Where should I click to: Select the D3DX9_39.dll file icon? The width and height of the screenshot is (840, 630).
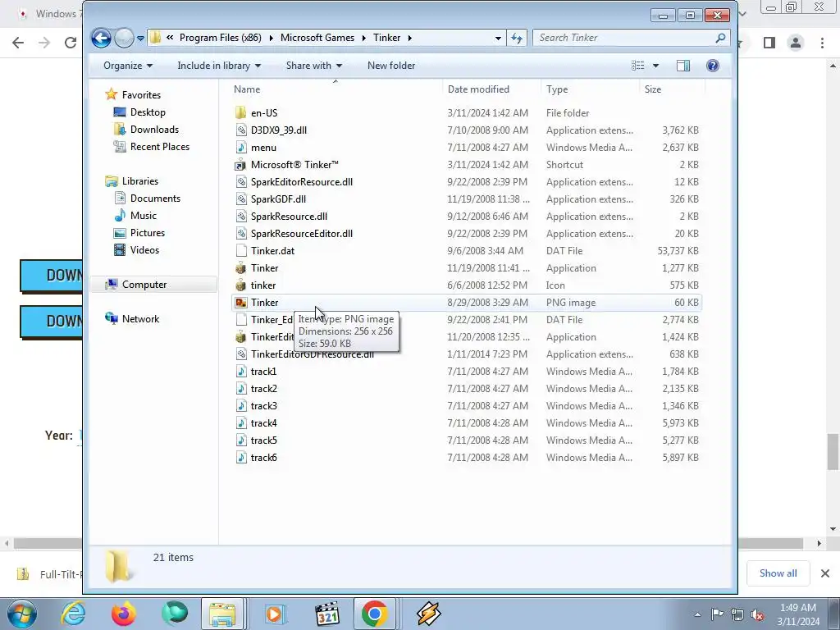(x=241, y=130)
